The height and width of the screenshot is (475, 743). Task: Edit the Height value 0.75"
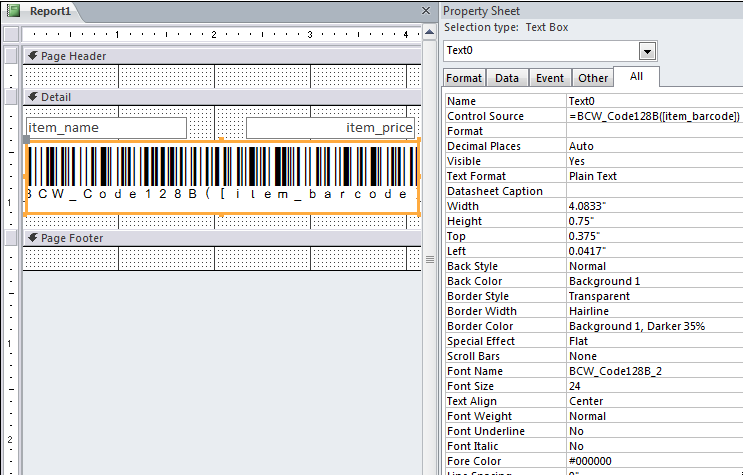[655, 221]
